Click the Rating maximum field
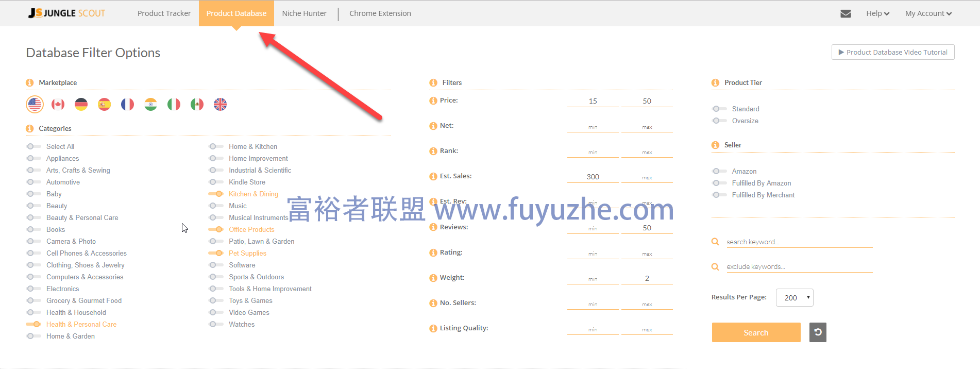980x387 pixels. point(647,253)
